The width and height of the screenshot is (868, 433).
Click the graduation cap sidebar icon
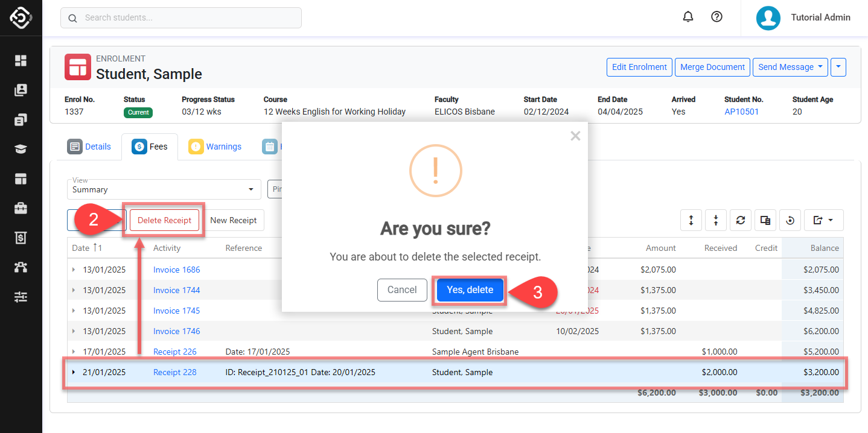pyautogui.click(x=21, y=149)
